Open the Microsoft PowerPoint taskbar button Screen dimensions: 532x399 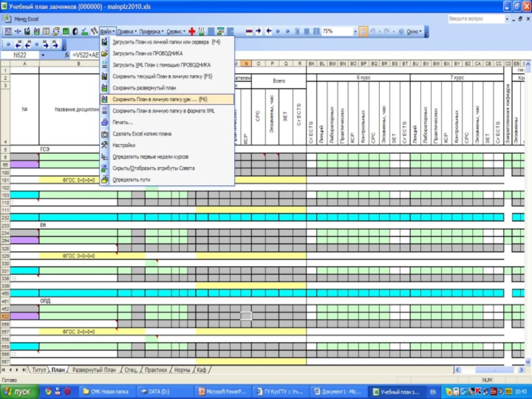pos(223,392)
